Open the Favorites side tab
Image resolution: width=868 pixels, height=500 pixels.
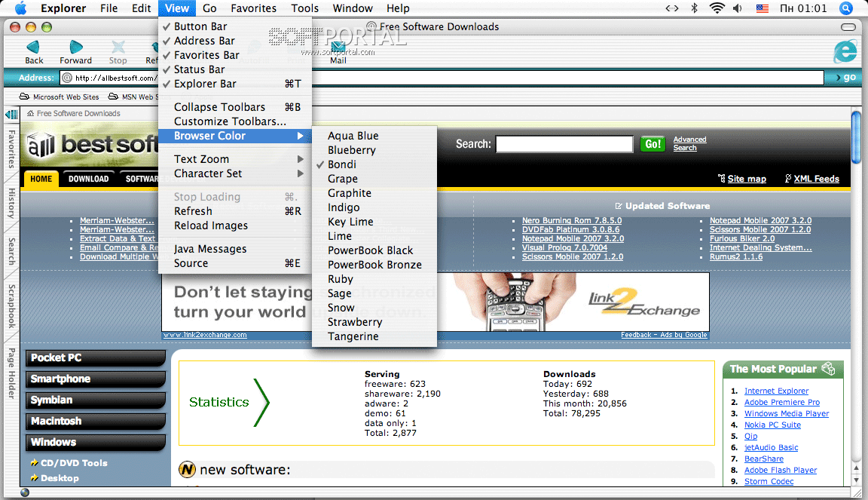coord(11,149)
